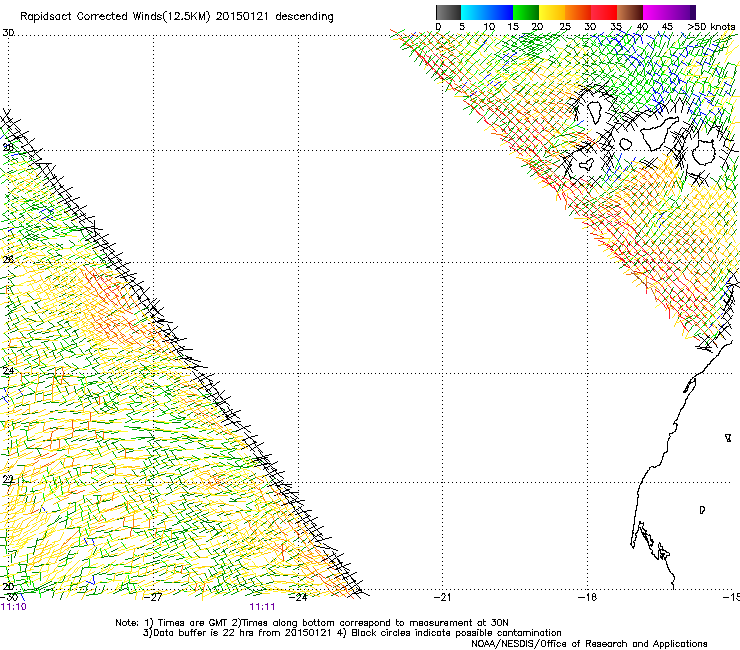Click the '25' legend scale label
The image size is (740, 650).
coord(564,27)
